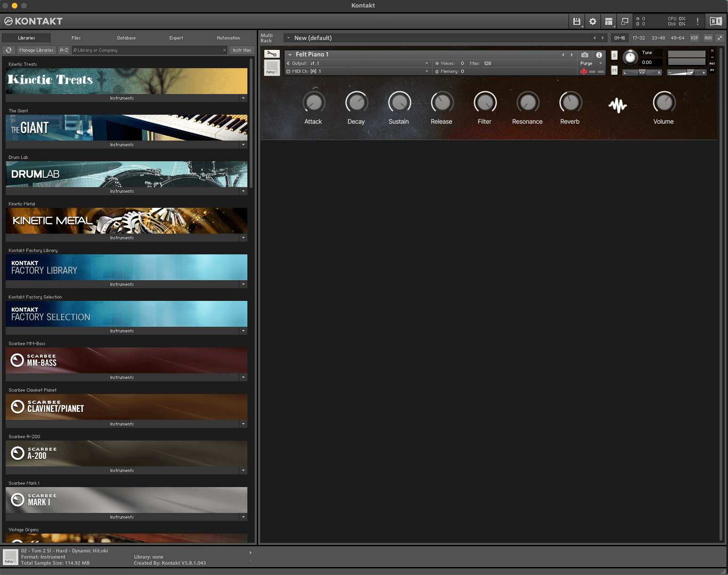Load next instrument for Felt Piano 1
The height and width of the screenshot is (575, 728).
click(x=572, y=55)
